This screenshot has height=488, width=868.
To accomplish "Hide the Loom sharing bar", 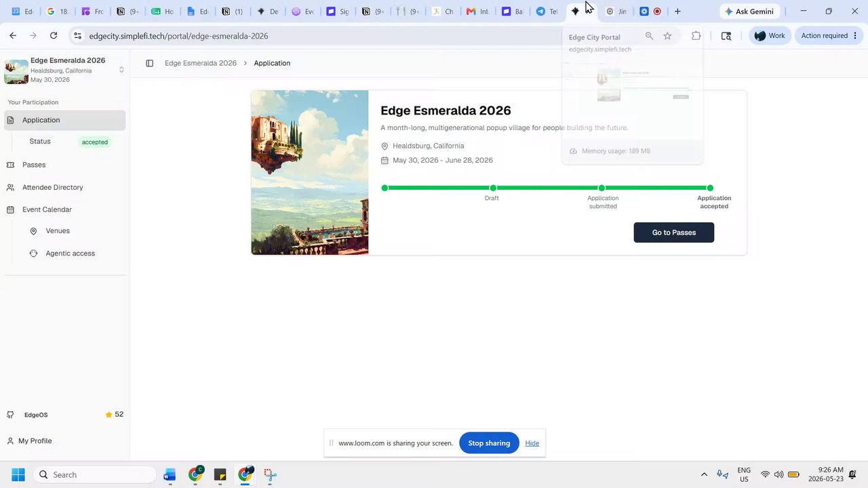I will point(532,443).
